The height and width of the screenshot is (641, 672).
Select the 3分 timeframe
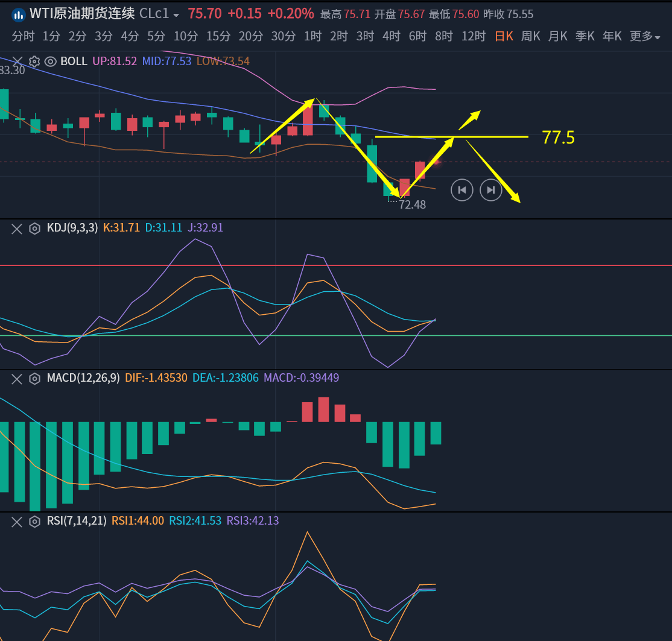(x=104, y=36)
